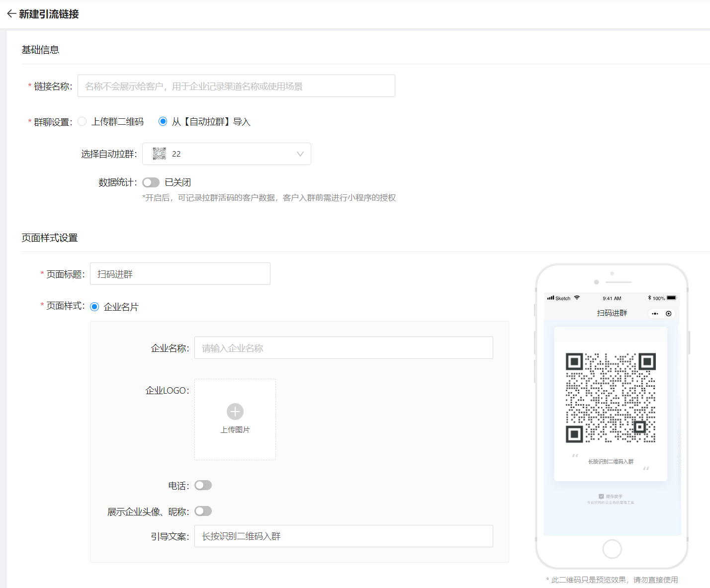710x588 pixels.
Task: Enable the 电话 switch
Action: pos(203,485)
